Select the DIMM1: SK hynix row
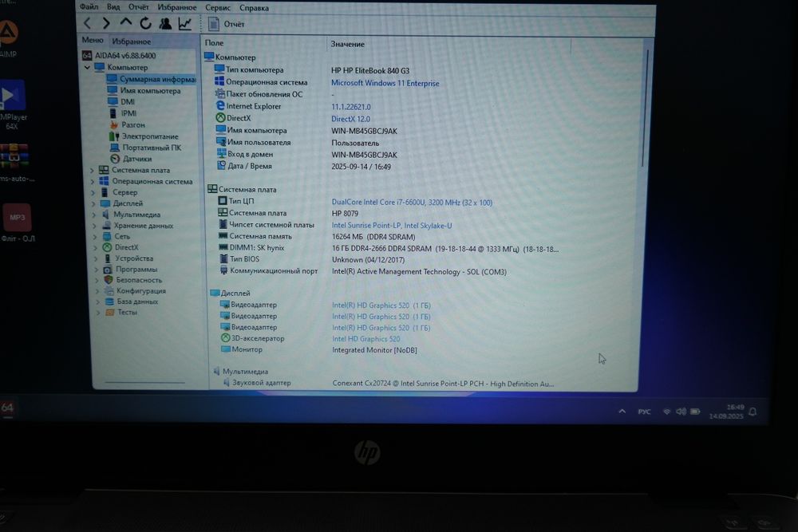 tap(389, 248)
